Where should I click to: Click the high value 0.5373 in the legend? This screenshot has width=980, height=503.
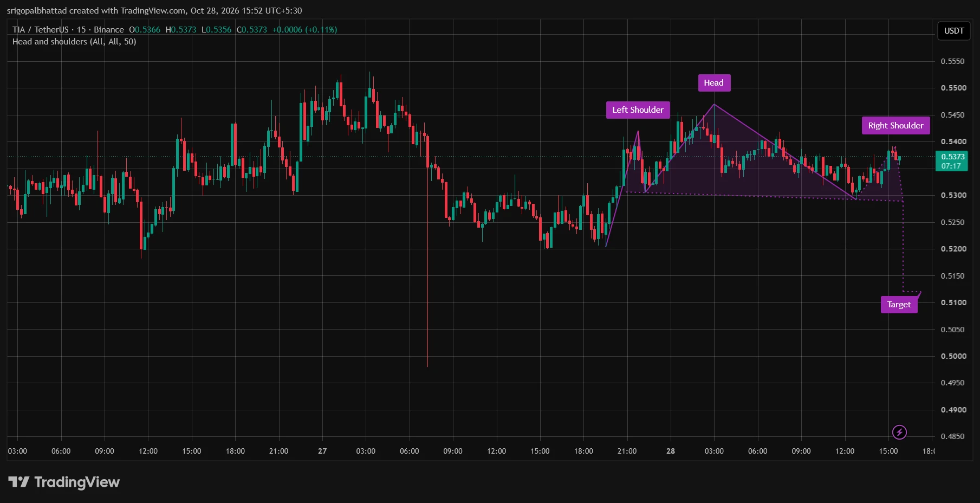[184, 30]
